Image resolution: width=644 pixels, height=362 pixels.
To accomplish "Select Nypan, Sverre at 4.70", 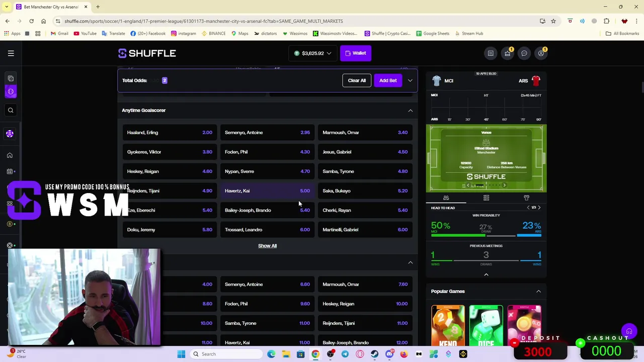I will [267, 171].
